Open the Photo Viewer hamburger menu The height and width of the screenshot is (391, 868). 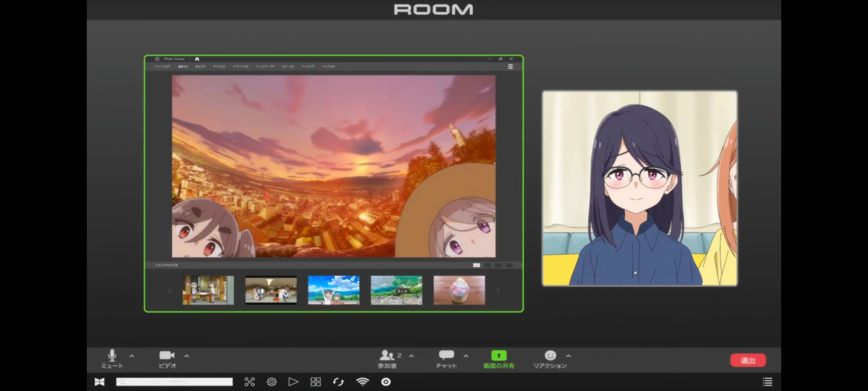[x=510, y=67]
